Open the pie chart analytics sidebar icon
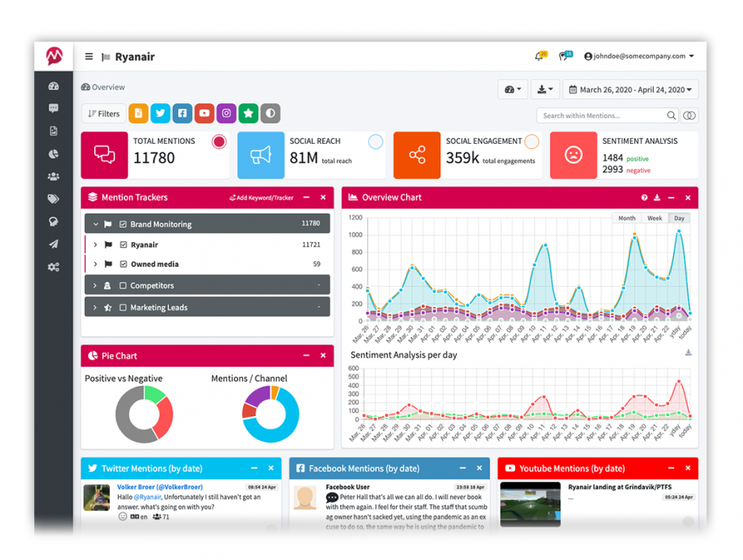Screen dimensions: 743x560 (x=54, y=154)
